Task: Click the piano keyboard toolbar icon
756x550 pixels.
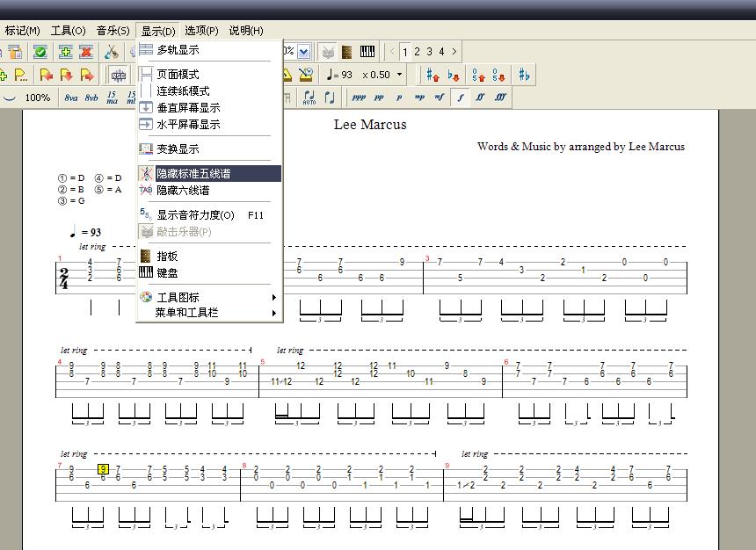Action: click(367, 52)
